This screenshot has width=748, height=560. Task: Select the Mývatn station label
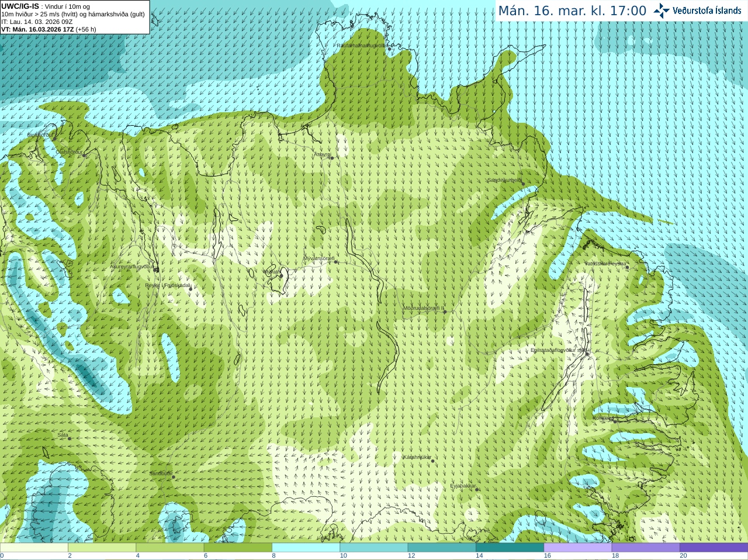[x=271, y=272]
